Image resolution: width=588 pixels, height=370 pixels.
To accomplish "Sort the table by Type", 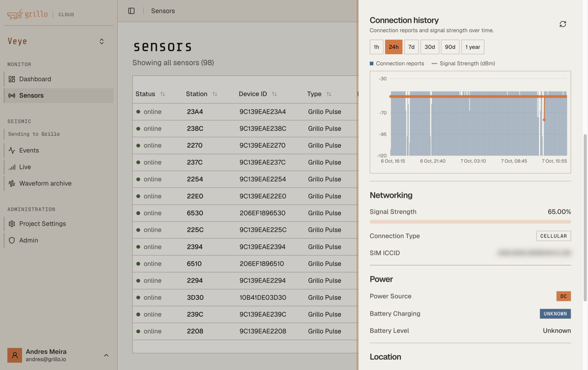I will coord(329,94).
